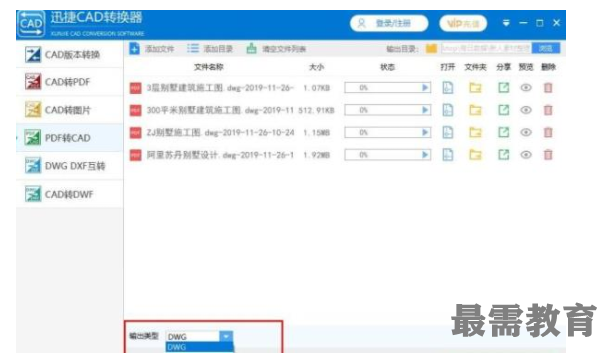Viewport: 603px width, 360px height.
Task: Click progress bar of ZJ别墅施工图 row
Action: [387, 132]
